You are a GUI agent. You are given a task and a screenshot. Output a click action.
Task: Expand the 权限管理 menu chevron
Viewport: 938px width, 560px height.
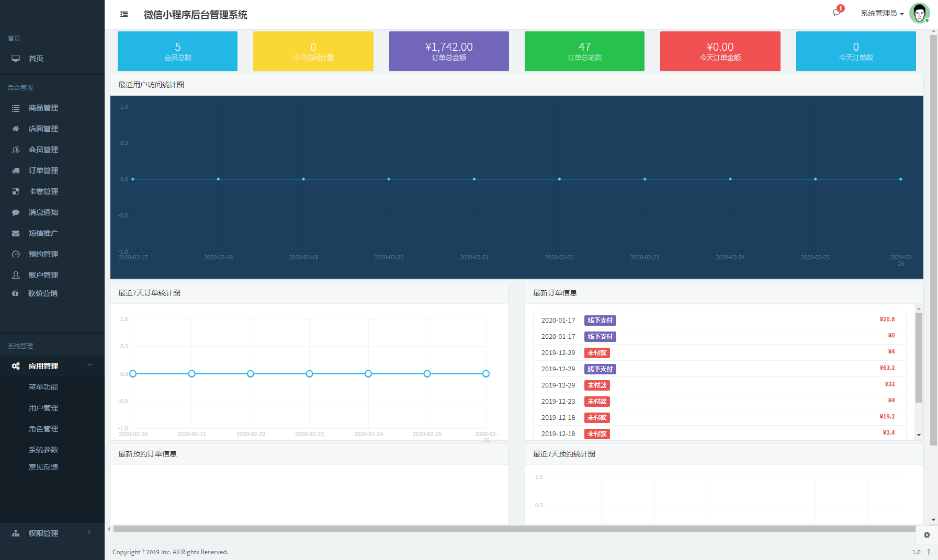pyautogui.click(x=89, y=532)
